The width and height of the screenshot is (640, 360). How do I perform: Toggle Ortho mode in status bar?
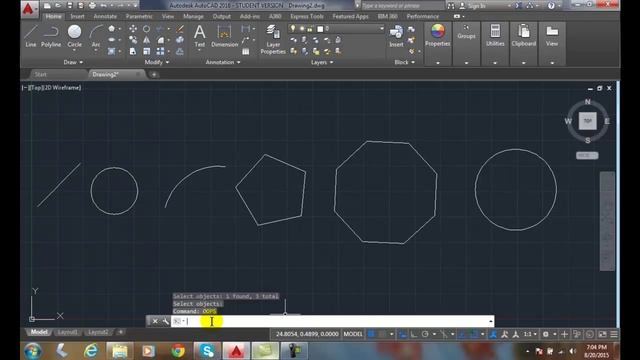(413, 334)
